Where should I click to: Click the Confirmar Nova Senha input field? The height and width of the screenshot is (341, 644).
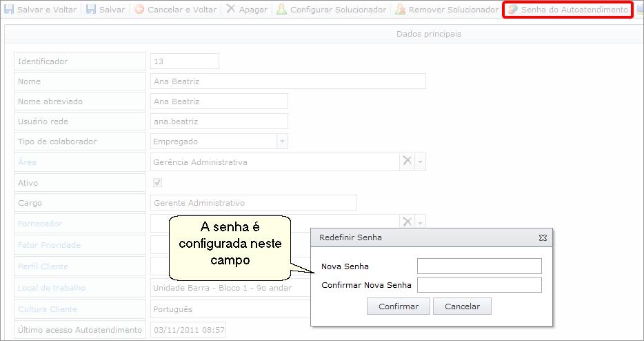(x=479, y=284)
